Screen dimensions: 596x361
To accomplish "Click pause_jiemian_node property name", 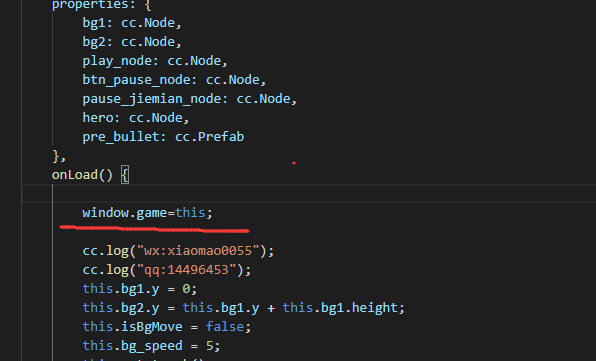I will coord(152,99).
